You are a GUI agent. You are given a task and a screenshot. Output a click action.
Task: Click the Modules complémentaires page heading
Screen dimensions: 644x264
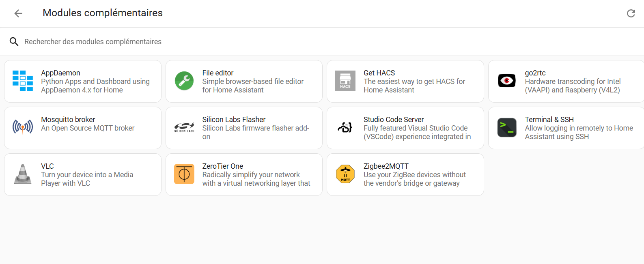pyautogui.click(x=103, y=13)
